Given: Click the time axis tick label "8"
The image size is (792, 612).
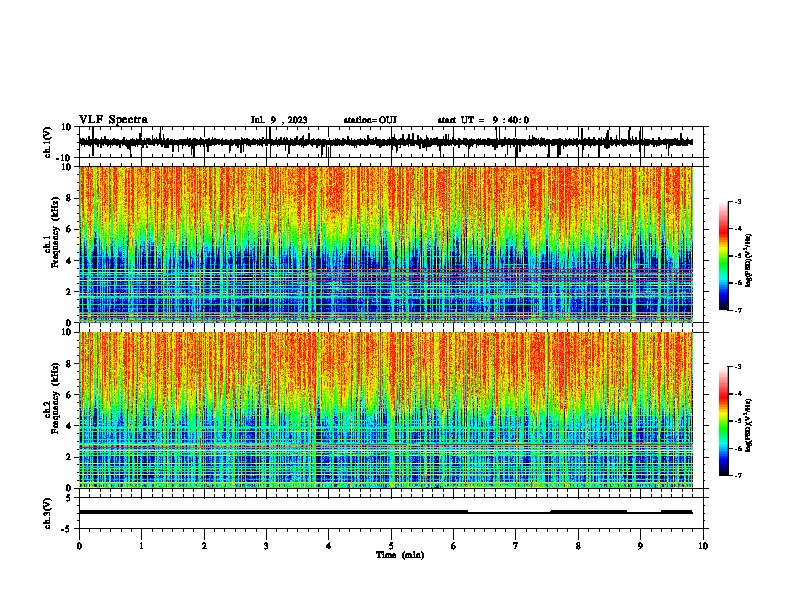Looking at the screenshot, I should [x=578, y=546].
